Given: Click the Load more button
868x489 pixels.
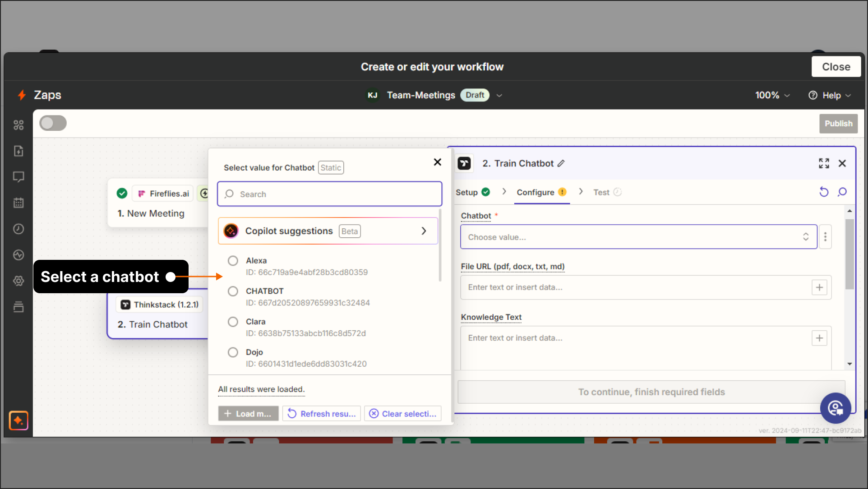Looking at the screenshot, I should [248, 414].
